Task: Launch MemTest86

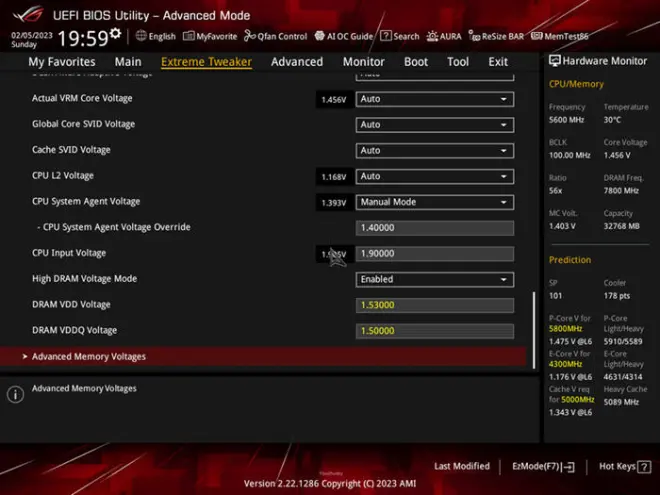Action: [x=560, y=36]
